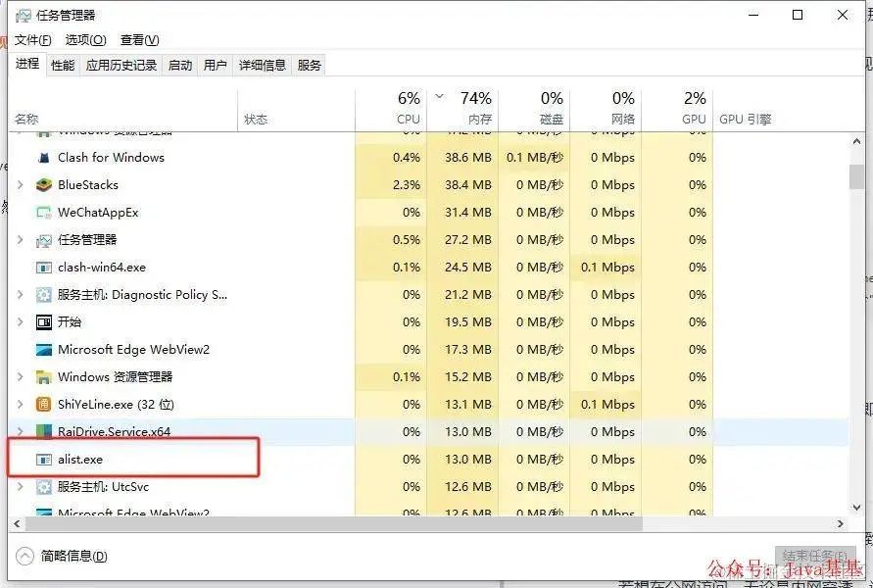Click the 38.6 MB memory value
This screenshot has height=588, width=873.
467,158
